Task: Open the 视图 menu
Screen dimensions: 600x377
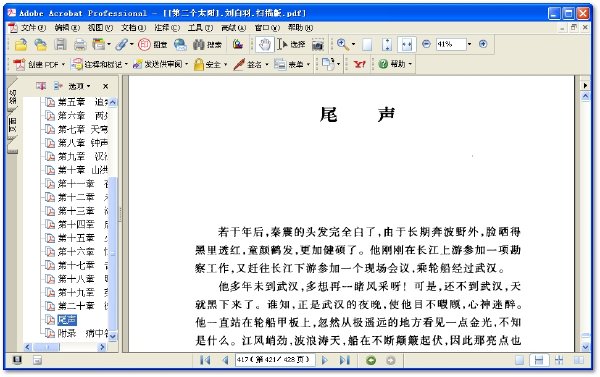Action: coord(100,28)
